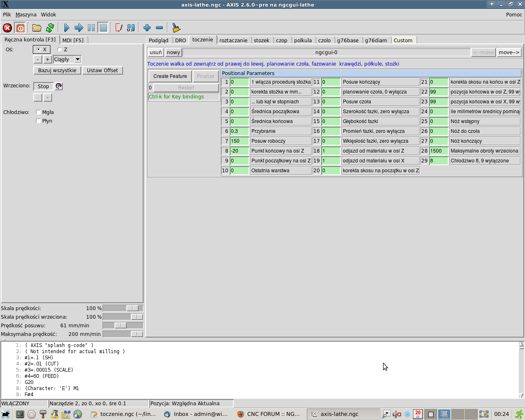Image resolution: width=525 pixels, height=420 pixels.
Task: Open Inbox mail taskbar window
Action: pos(196,414)
